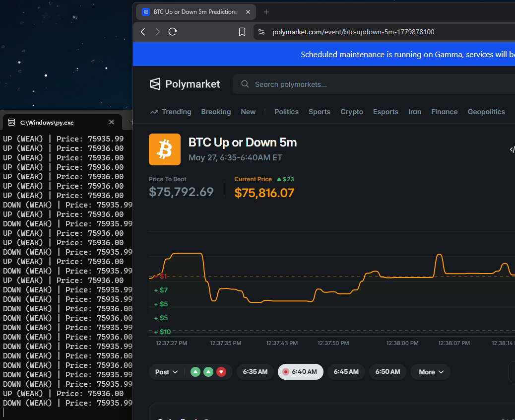The width and height of the screenshot is (515, 420).
Task: Click the Polymarket logo
Action: coord(185,84)
